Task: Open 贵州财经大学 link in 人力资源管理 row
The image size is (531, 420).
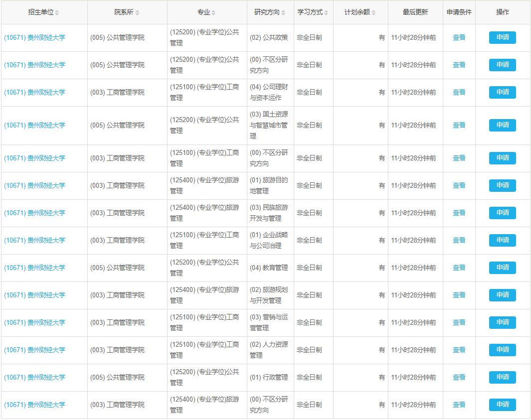Action: pyautogui.click(x=34, y=350)
